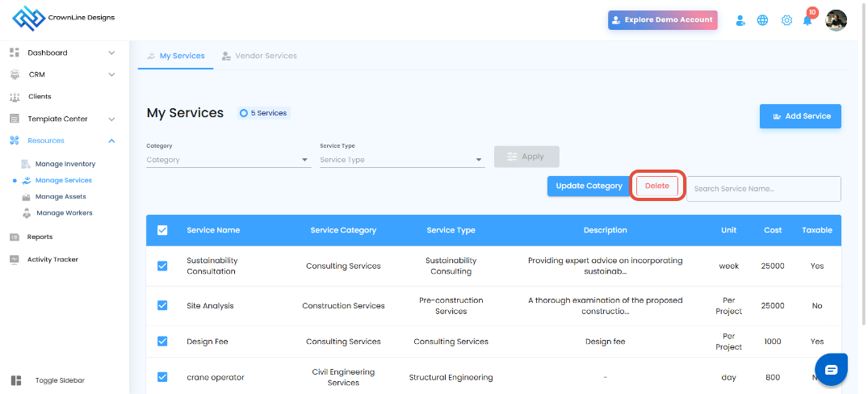Click the Search Service Name field
The image size is (868, 394).
[x=763, y=189]
